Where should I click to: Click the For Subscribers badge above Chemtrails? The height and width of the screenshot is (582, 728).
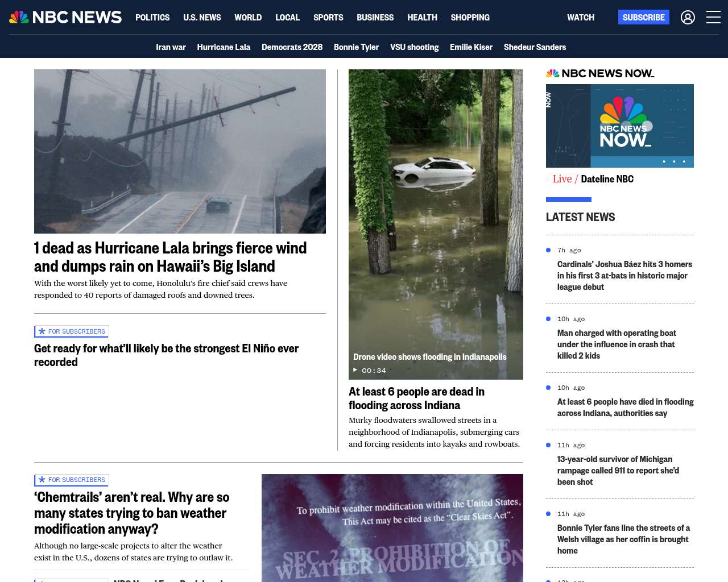72,480
